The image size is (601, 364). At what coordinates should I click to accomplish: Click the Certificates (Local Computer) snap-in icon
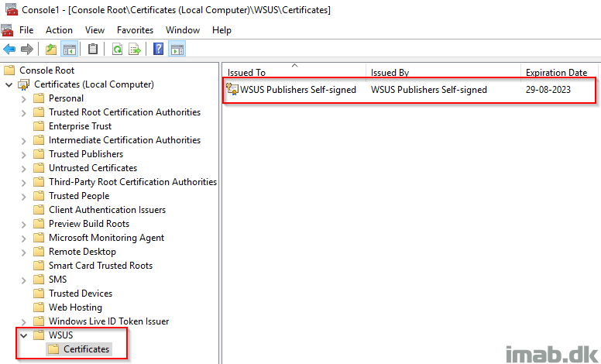[24, 84]
